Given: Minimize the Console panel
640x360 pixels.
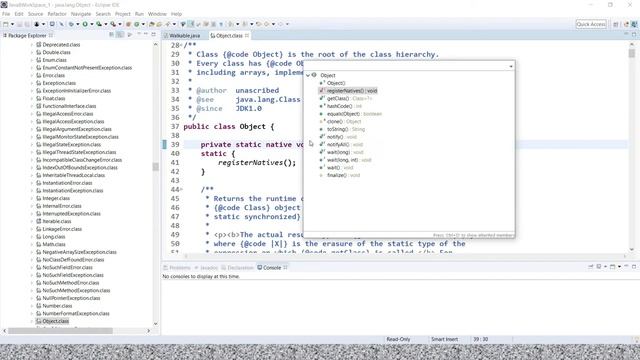Looking at the screenshot, I should 627,267.
